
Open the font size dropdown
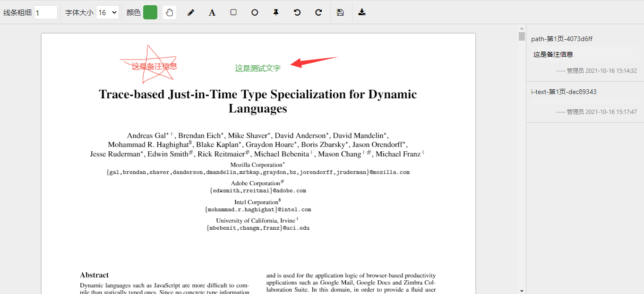click(107, 12)
